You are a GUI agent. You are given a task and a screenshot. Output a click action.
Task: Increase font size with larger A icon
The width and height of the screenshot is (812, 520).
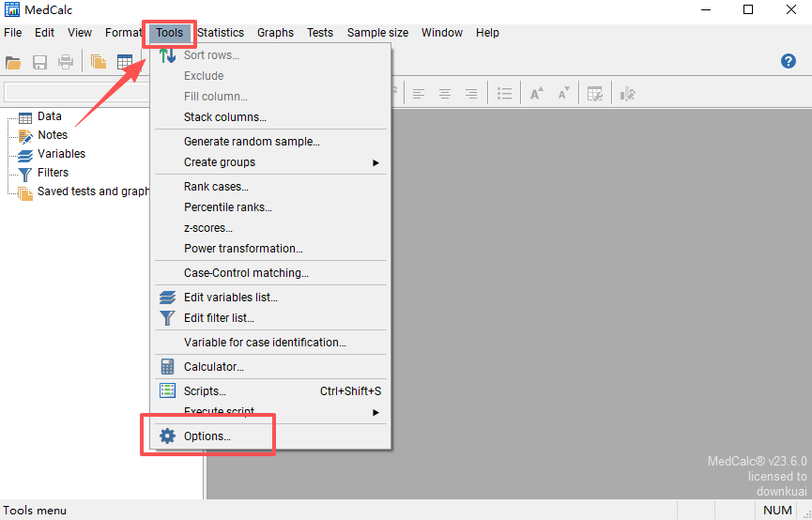click(x=537, y=94)
